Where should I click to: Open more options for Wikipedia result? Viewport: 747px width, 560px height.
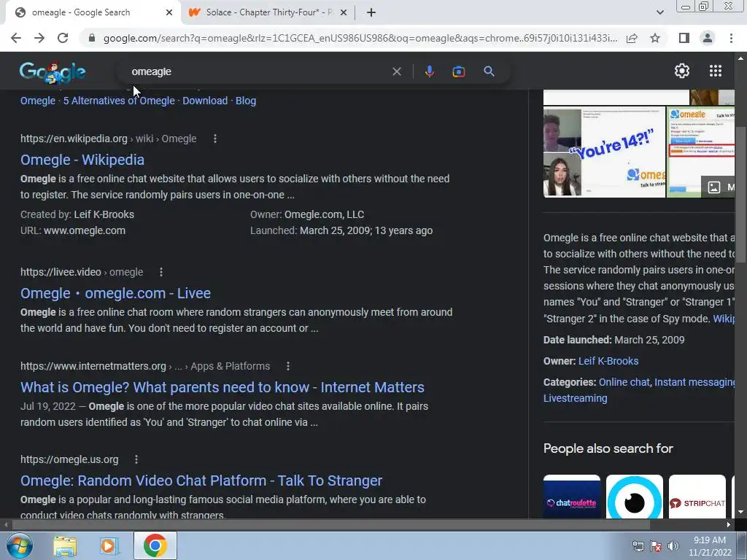[215, 139]
